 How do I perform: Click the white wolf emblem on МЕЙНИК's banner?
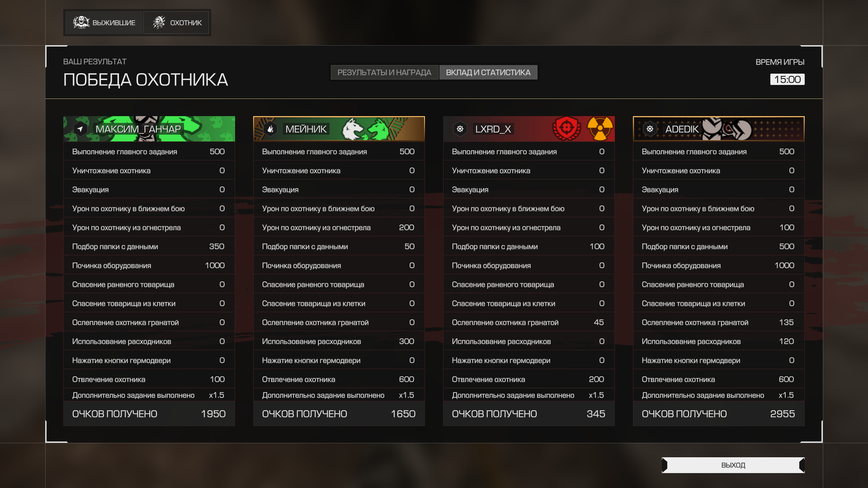[352, 129]
